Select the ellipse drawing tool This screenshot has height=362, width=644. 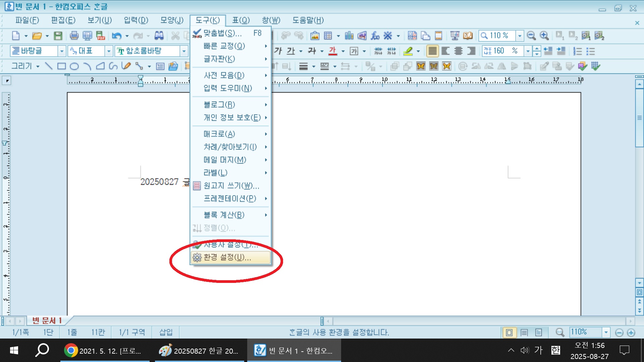(x=74, y=66)
